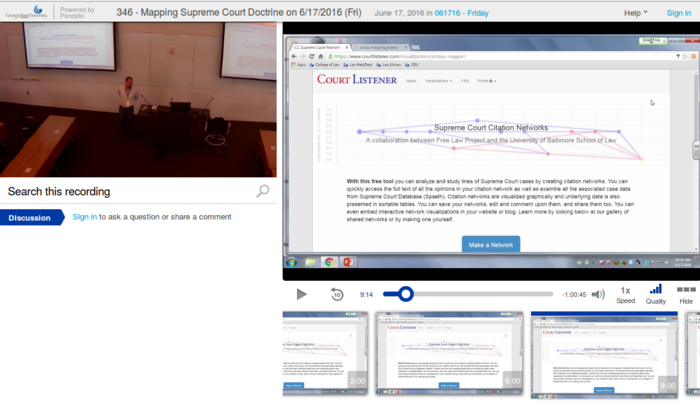The width and height of the screenshot is (700, 404).
Task: Sign in from top right link
Action: point(679,13)
